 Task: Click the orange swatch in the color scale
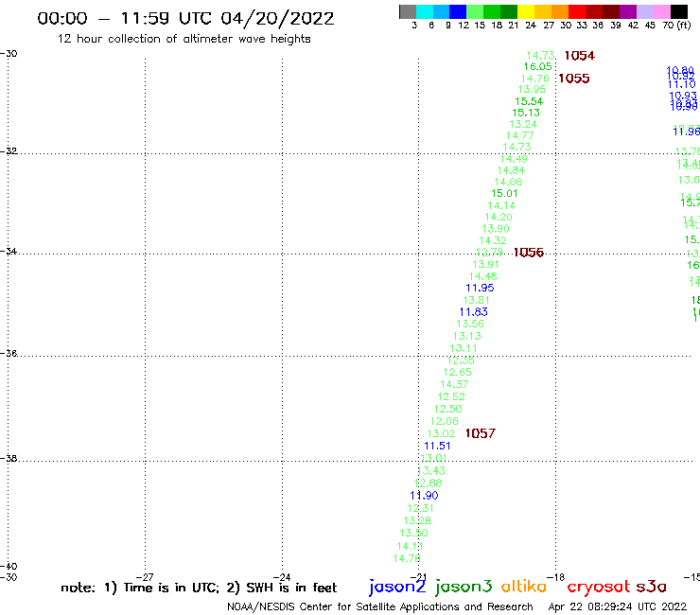click(560, 11)
